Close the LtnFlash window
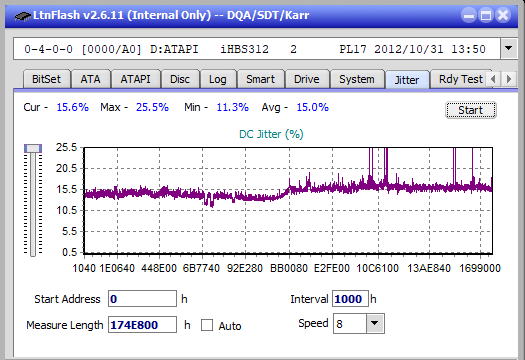Screen dimensions: 525x360 [x=503, y=15]
